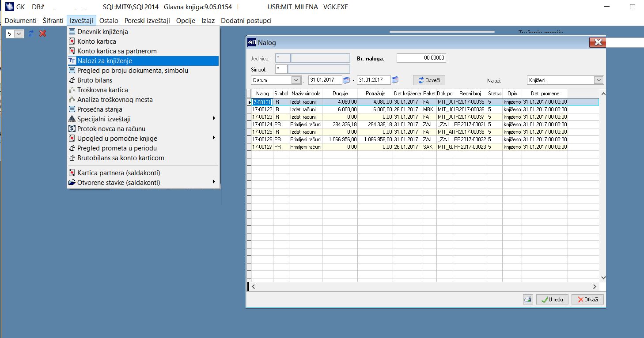Image resolution: width=644 pixels, height=338 pixels.
Task: Open the Izveštaji menu
Action: pos(81,21)
